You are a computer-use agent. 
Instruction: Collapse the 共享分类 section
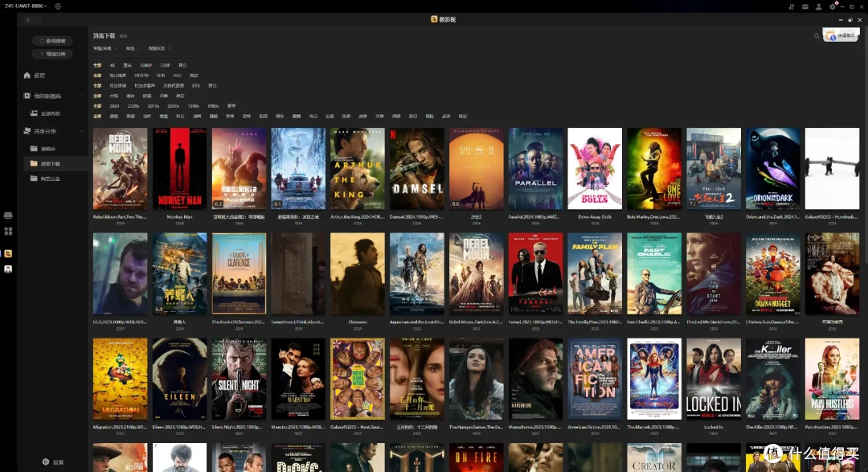pos(81,131)
